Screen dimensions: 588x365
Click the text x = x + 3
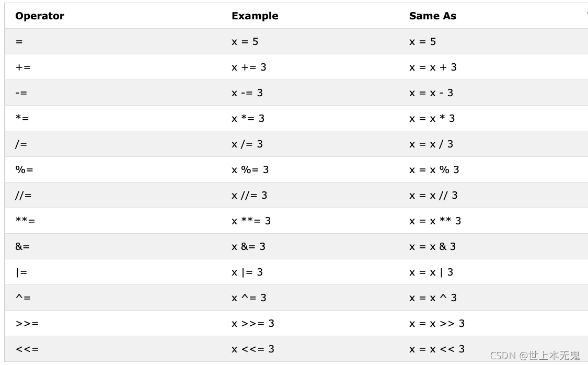(433, 67)
